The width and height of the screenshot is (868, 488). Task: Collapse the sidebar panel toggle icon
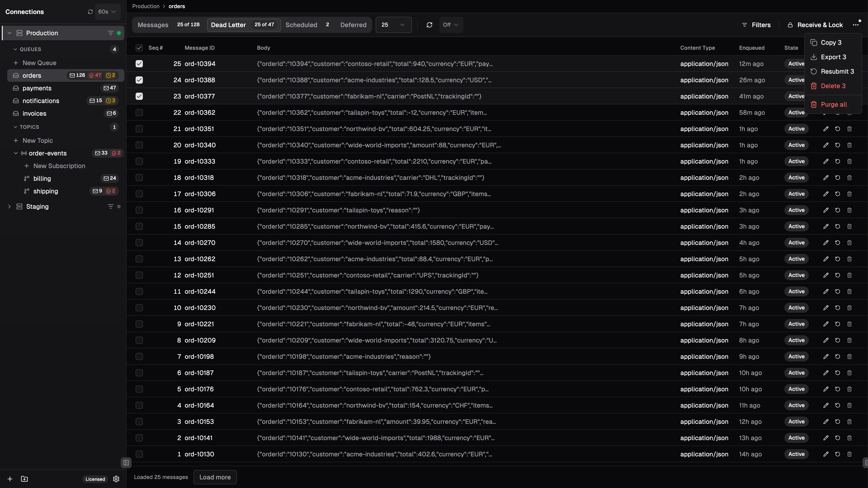pos(126,463)
